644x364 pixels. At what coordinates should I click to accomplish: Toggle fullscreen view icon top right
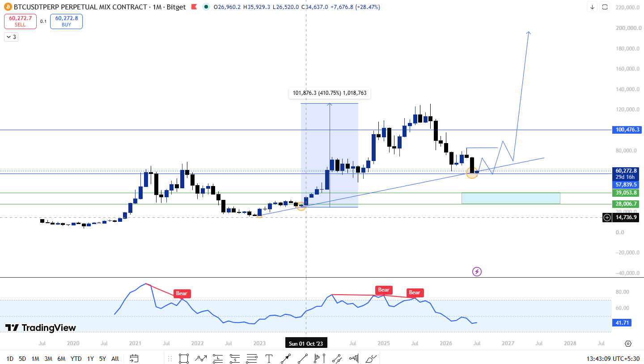[605, 7]
